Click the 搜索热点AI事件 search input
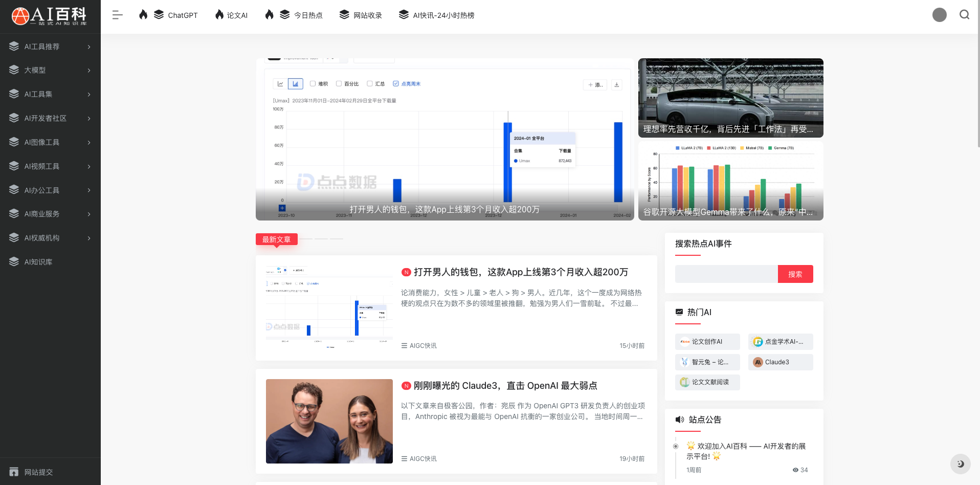Viewport: 980px width, 485px height. [726, 274]
